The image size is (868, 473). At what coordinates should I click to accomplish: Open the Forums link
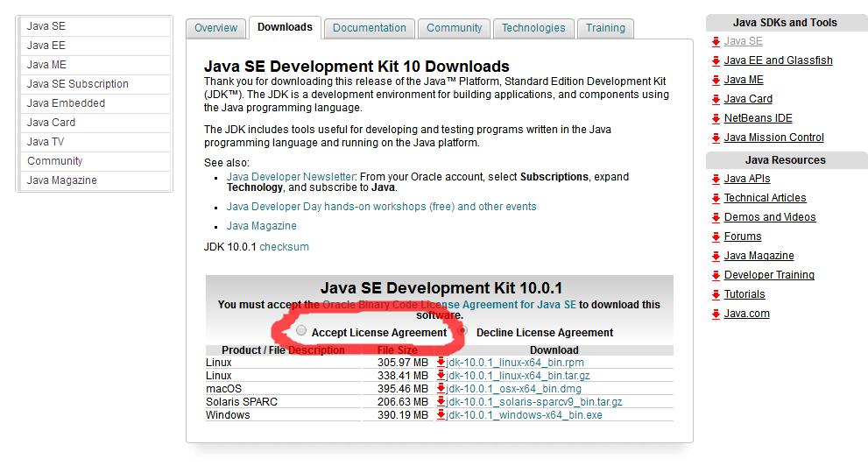(743, 236)
